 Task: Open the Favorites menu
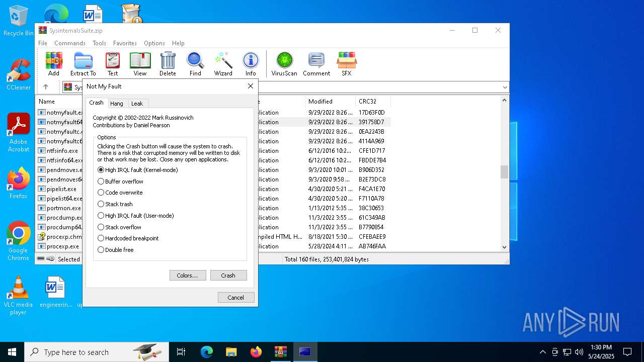tap(125, 43)
